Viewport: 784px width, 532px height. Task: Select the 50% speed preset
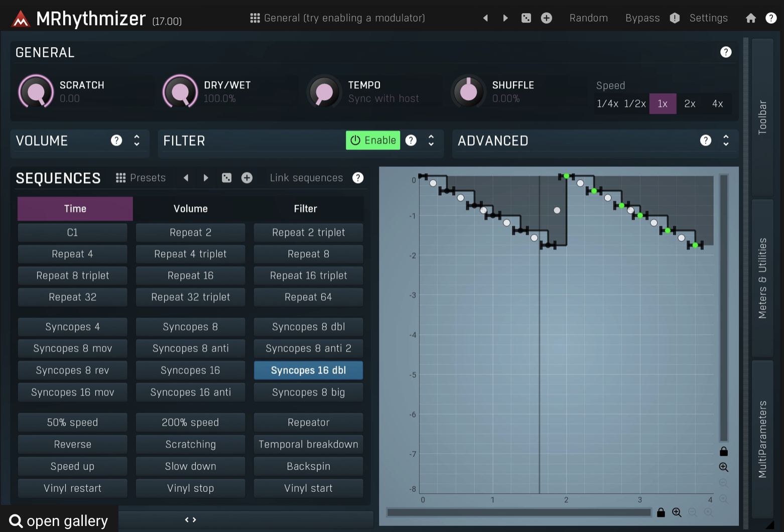[x=73, y=423]
